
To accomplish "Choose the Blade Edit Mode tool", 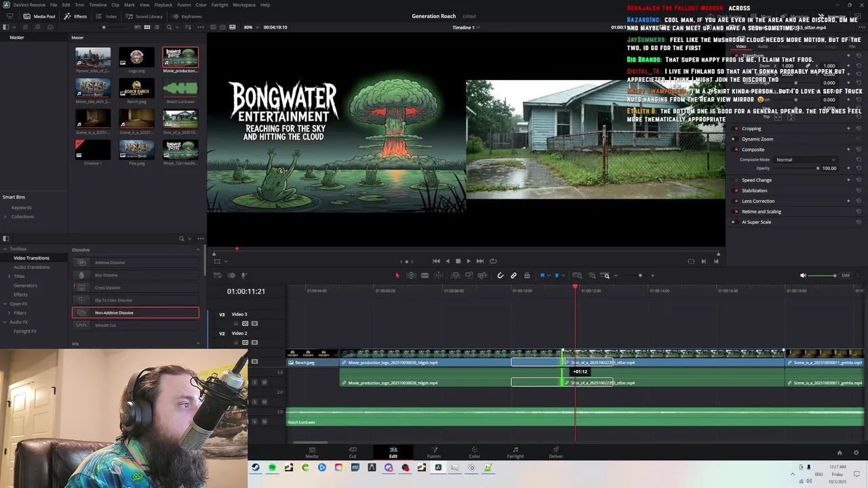I will (425, 275).
